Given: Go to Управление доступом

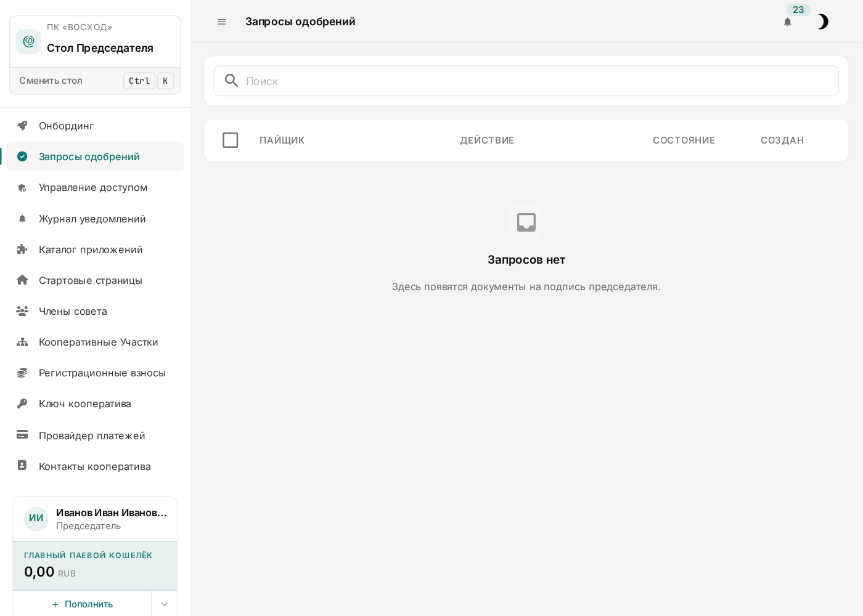Looking at the screenshot, I should click(x=95, y=187).
